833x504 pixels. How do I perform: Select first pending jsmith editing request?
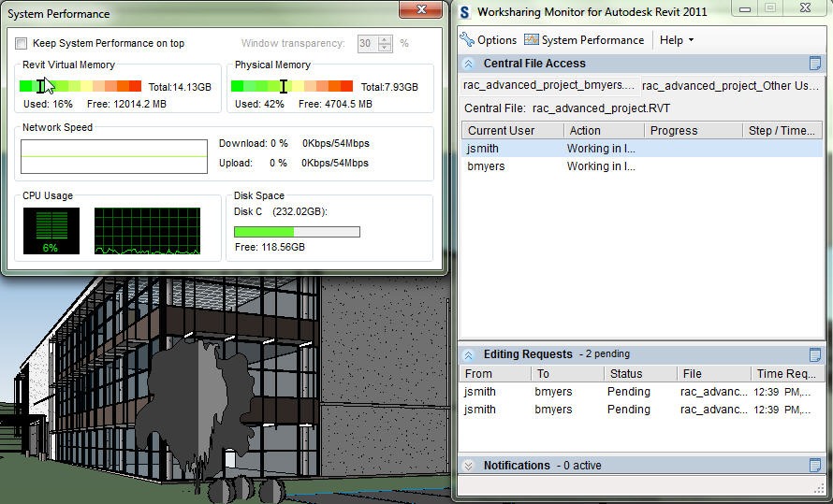pyautogui.click(x=641, y=392)
